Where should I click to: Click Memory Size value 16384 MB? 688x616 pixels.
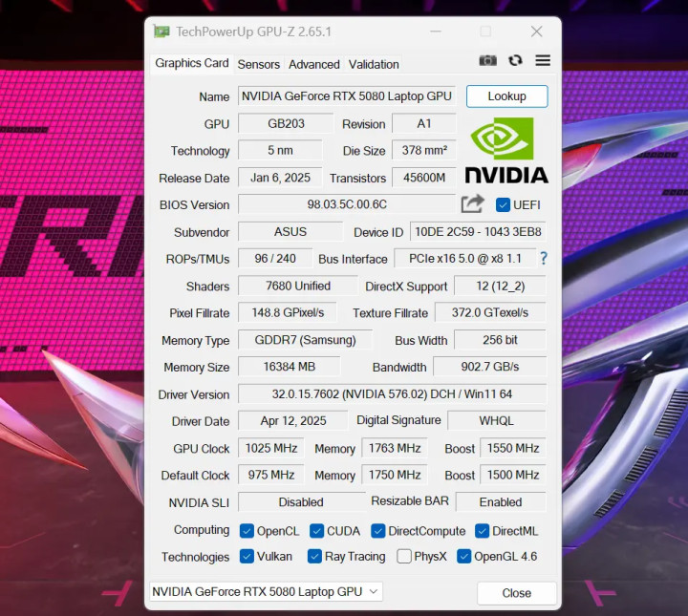point(290,367)
